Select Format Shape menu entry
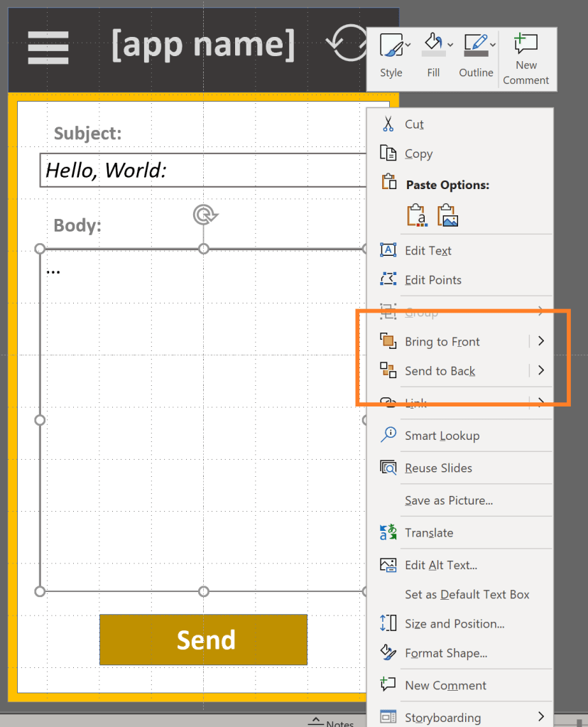Screen dimensions: 588x727 coord(446,653)
